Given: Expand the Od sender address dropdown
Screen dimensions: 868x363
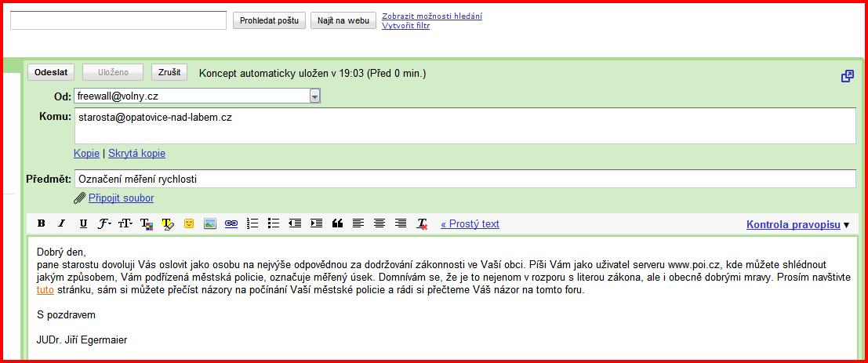Looking at the screenshot, I should click(x=314, y=96).
